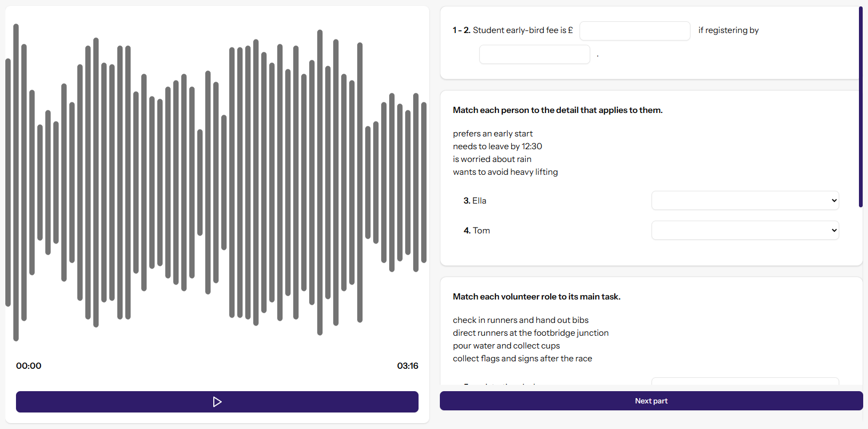Click the "prefers an early start" option

coord(493,134)
